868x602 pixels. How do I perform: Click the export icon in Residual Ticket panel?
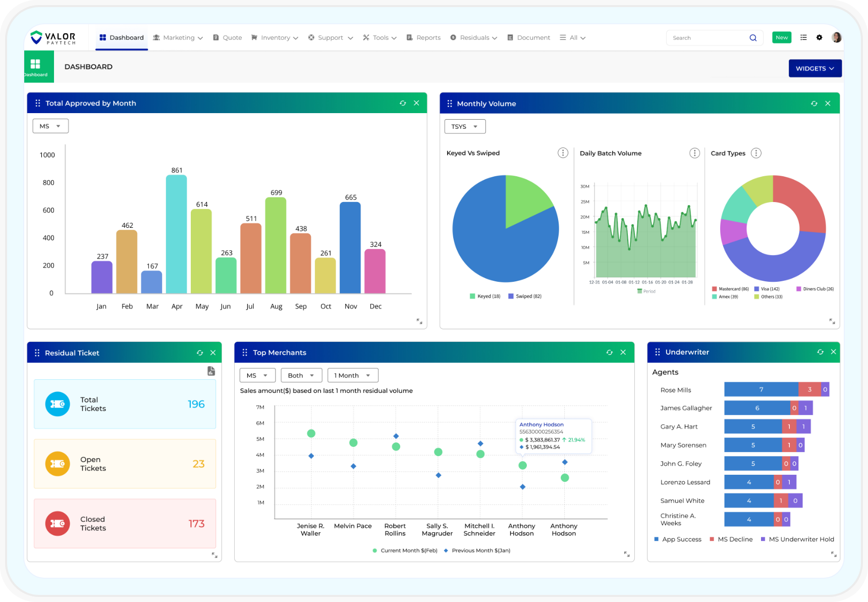coord(211,371)
